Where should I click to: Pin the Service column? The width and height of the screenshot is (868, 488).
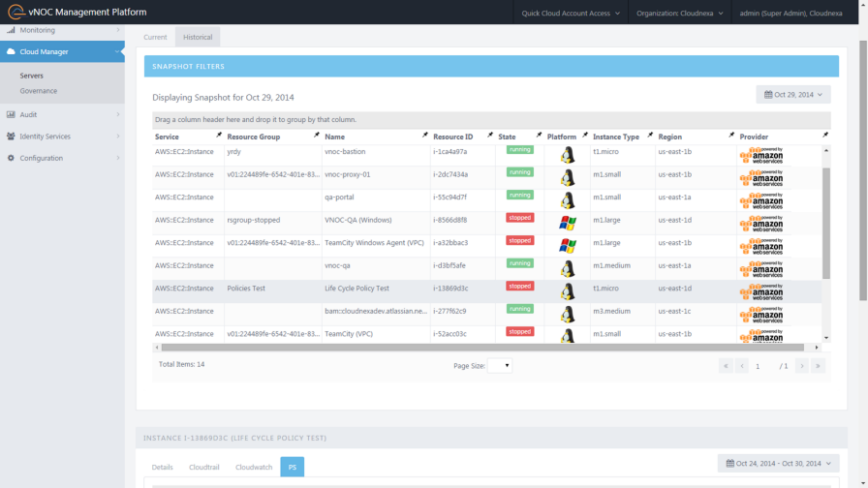(219, 136)
